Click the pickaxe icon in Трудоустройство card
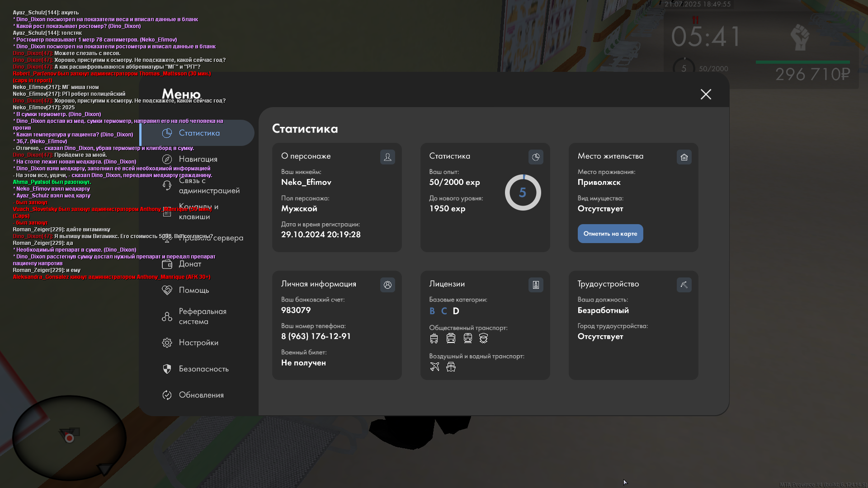This screenshot has width=868, height=488. [684, 285]
